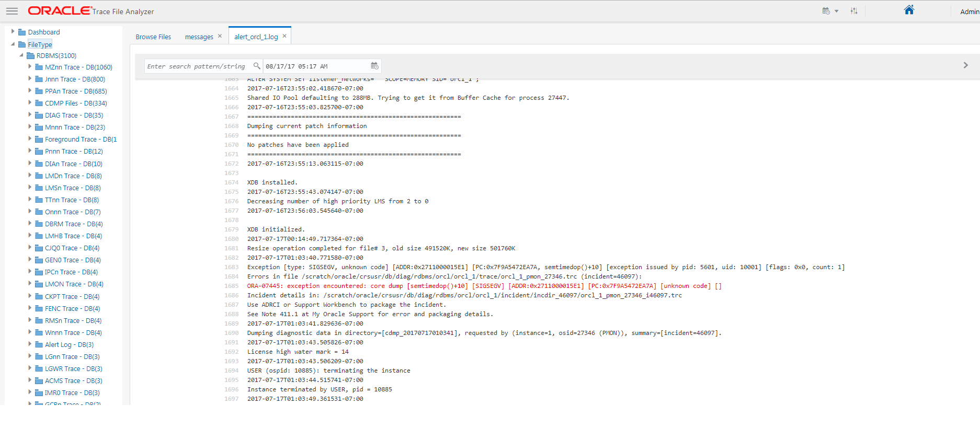The image size is (980, 440).
Task: Expand the right side panel arrow
Action: tap(965, 65)
